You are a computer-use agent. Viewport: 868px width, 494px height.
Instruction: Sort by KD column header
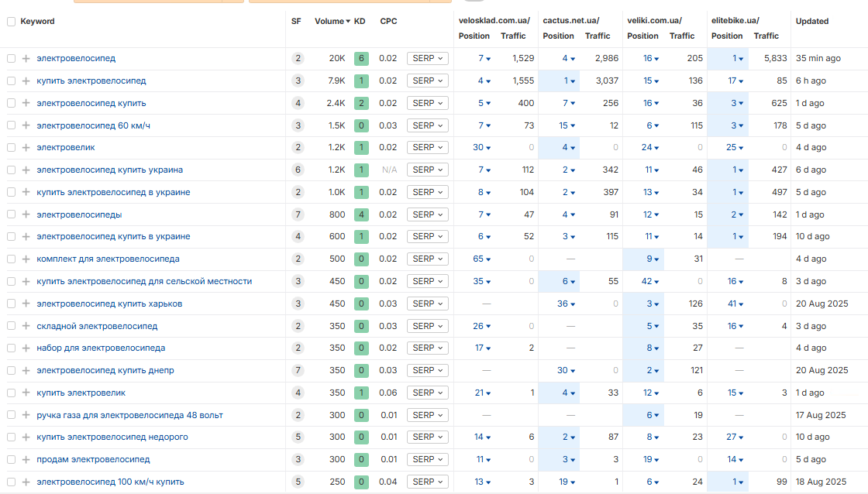pyautogui.click(x=360, y=21)
